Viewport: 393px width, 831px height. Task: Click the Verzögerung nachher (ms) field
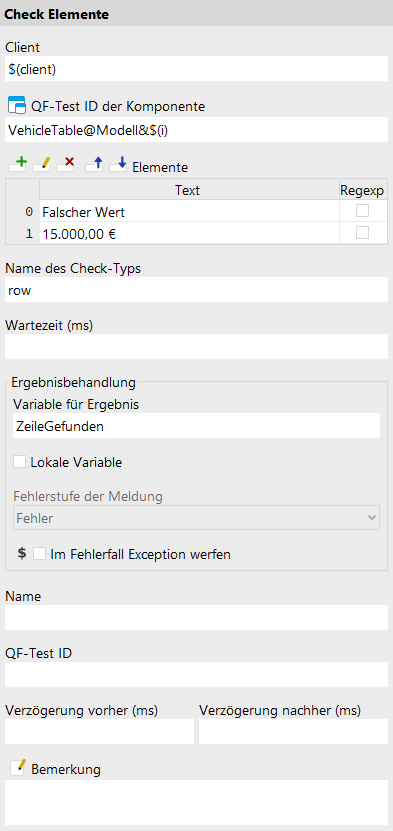(x=293, y=731)
